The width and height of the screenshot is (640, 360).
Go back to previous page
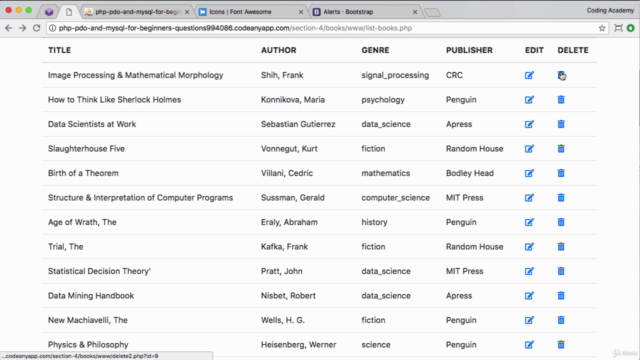point(9,28)
